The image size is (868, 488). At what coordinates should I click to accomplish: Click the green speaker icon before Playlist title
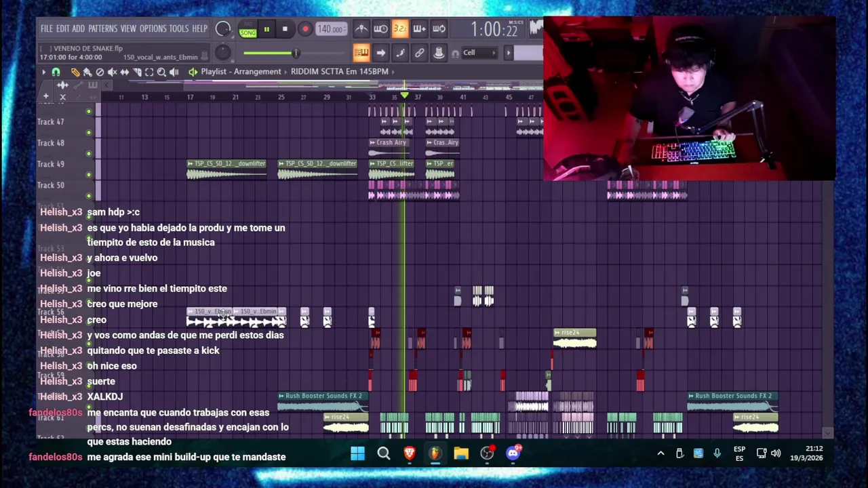point(193,72)
